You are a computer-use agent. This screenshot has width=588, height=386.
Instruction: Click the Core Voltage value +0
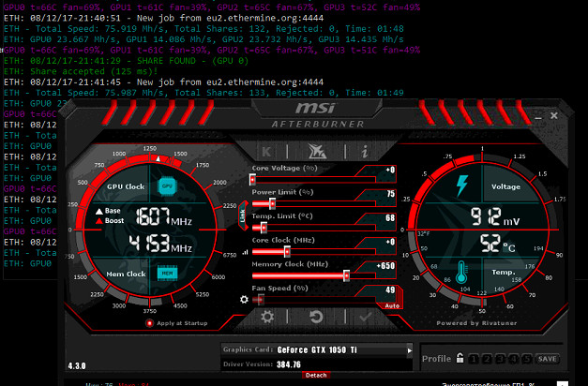pyautogui.click(x=390, y=170)
